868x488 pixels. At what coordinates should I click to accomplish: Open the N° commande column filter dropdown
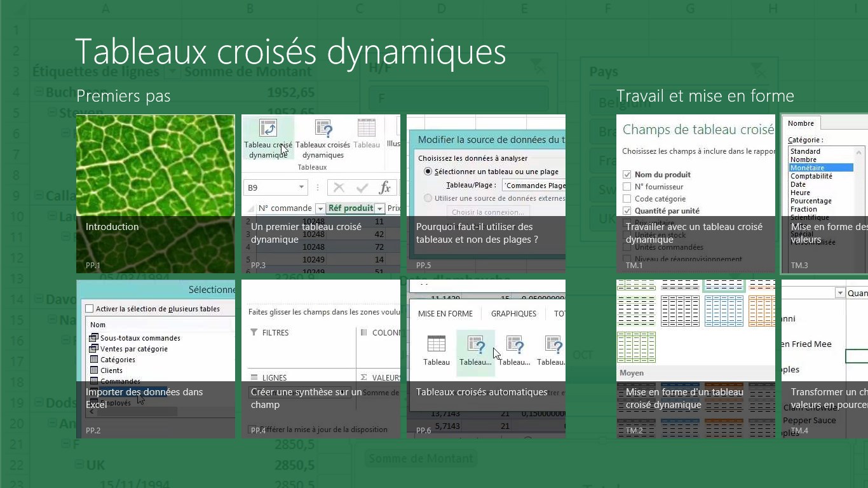[320, 208]
